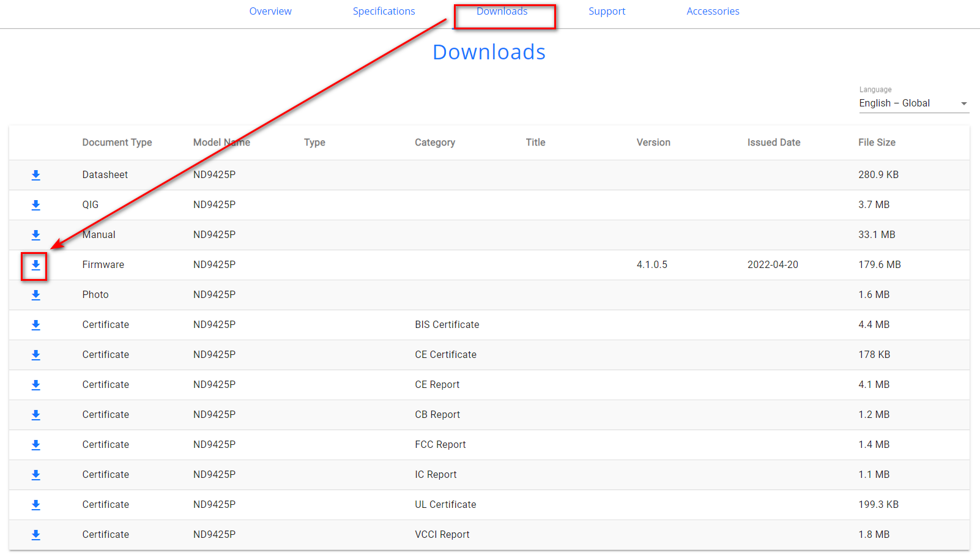Download the FCC Report
Viewport: 980px width, 555px height.
(35, 445)
